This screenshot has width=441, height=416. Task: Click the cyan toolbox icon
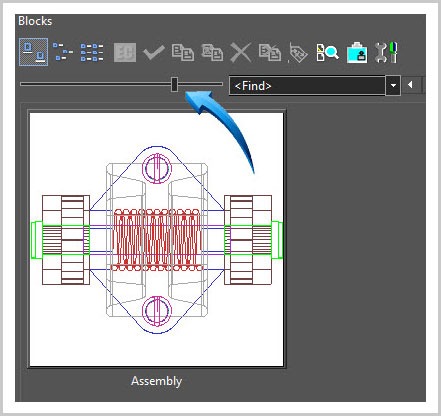point(357,52)
